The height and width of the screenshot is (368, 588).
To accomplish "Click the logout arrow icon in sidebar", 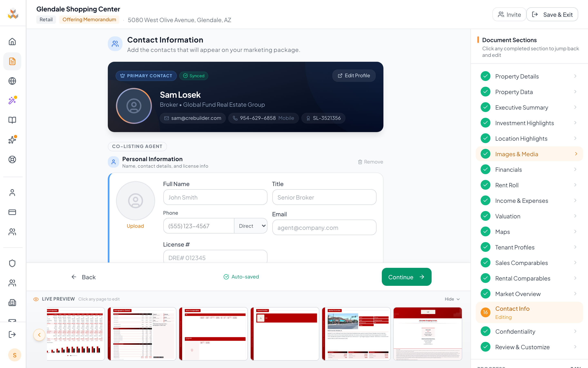I will coord(12,334).
